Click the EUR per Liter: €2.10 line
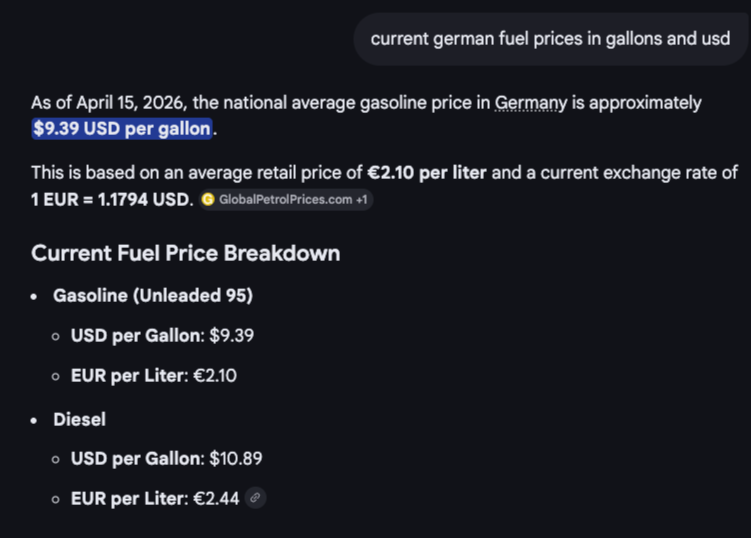The image size is (751, 538). pos(154,376)
